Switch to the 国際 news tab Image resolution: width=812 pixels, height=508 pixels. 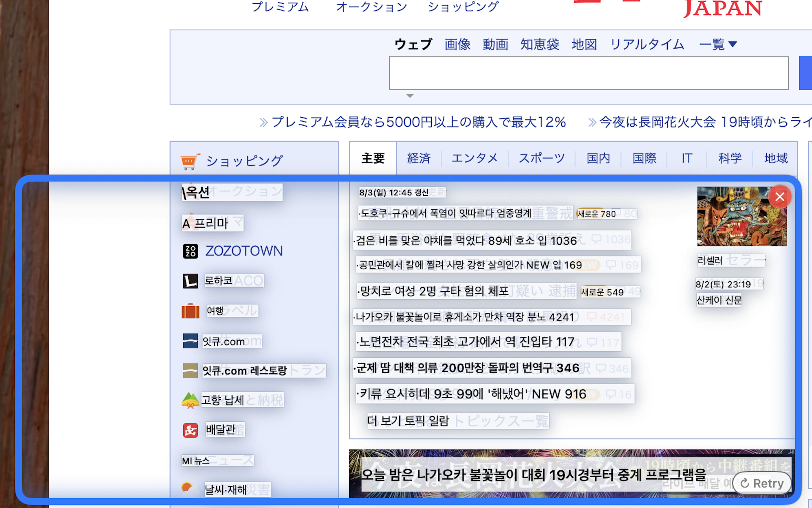pos(644,158)
